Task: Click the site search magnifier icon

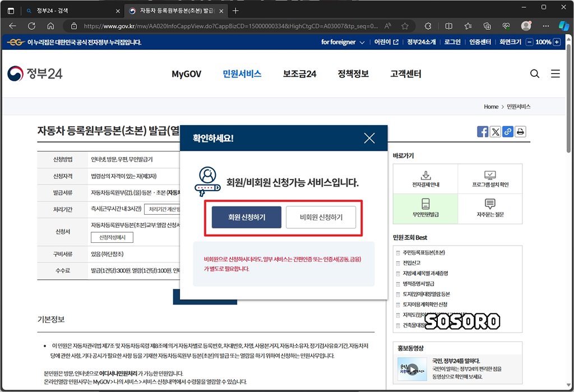Action: tap(534, 73)
